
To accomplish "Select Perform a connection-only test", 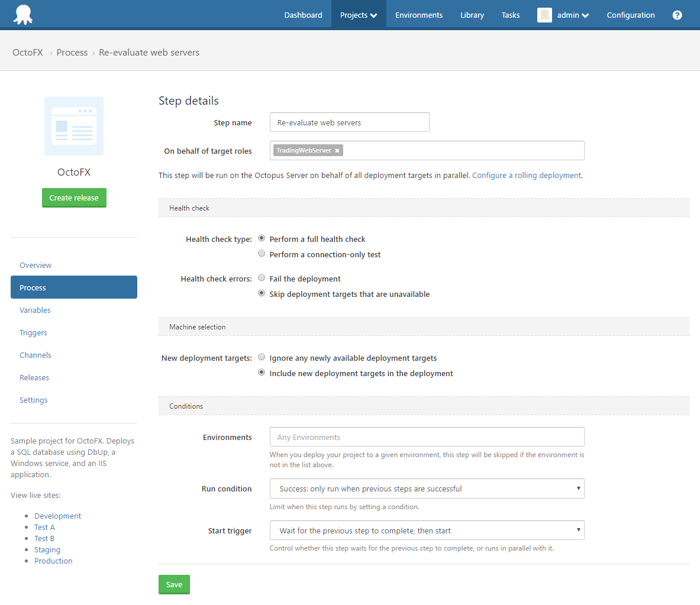I will (x=262, y=254).
